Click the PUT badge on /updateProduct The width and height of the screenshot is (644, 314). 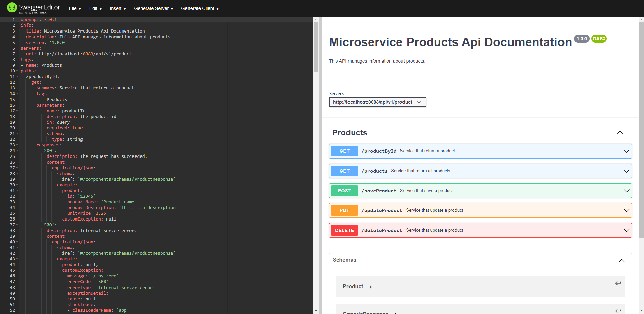tap(344, 210)
